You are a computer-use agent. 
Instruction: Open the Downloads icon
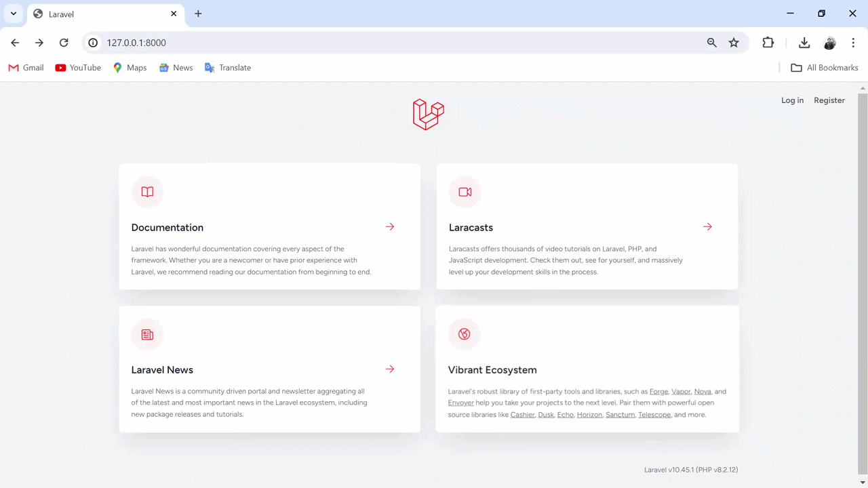(804, 43)
